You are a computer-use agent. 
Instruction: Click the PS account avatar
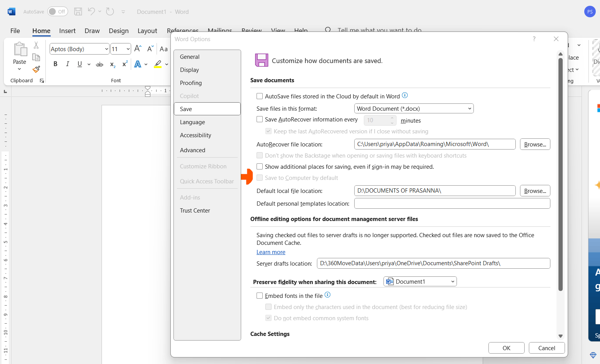590,12
